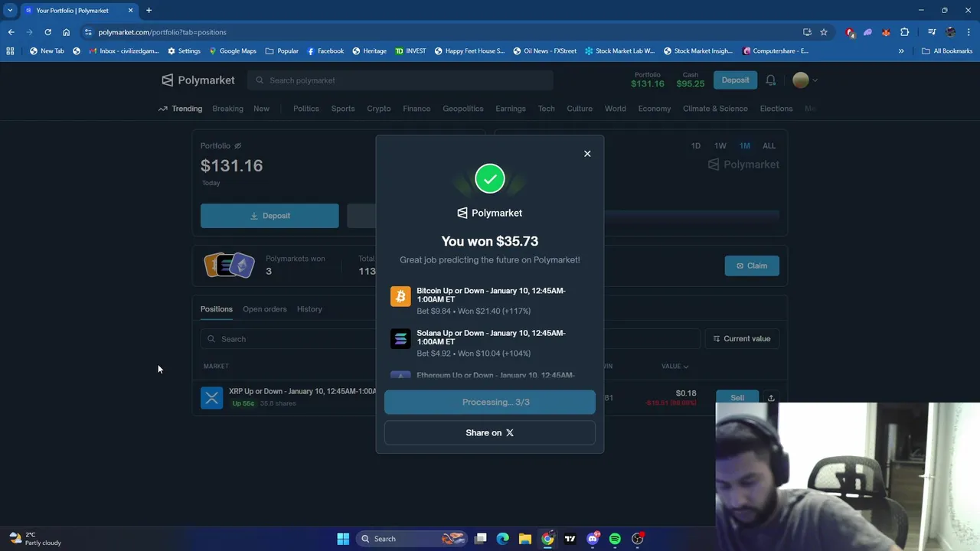Image resolution: width=980 pixels, height=551 pixels.
Task: Close the You won dialog
Action: point(587,154)
